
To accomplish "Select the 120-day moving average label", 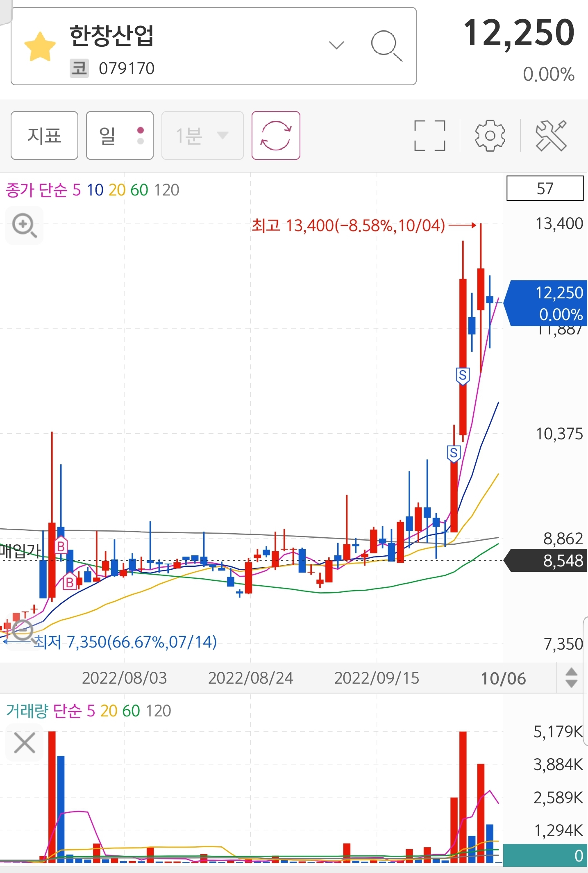I will (166, 190).
